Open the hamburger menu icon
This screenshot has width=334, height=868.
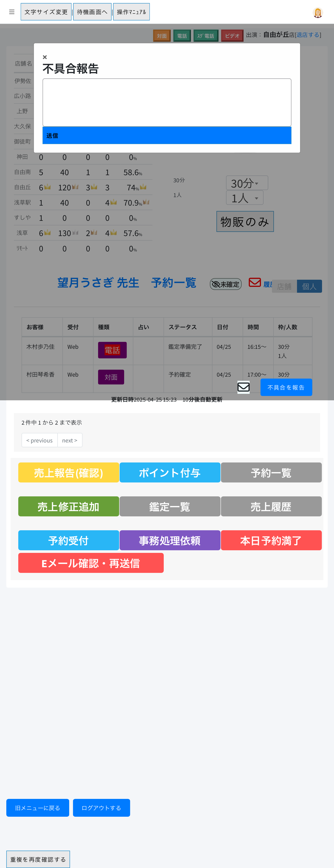(x=12, y=12)
